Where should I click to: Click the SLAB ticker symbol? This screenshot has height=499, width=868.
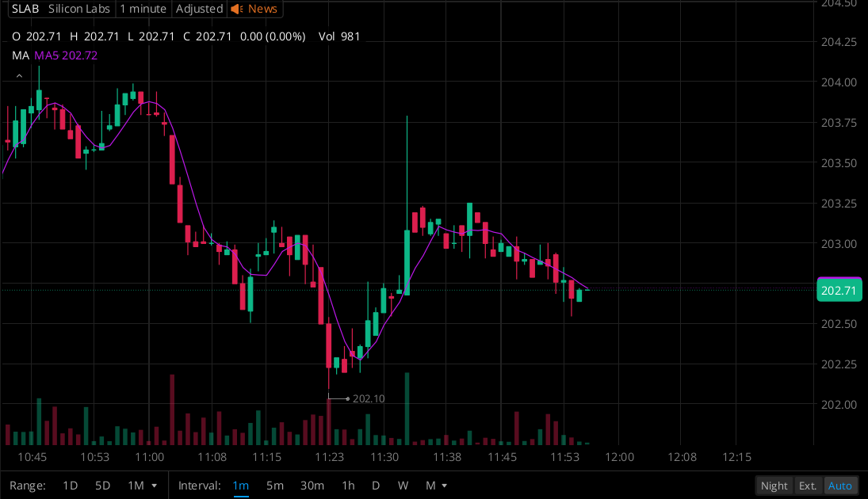[25, 9]
